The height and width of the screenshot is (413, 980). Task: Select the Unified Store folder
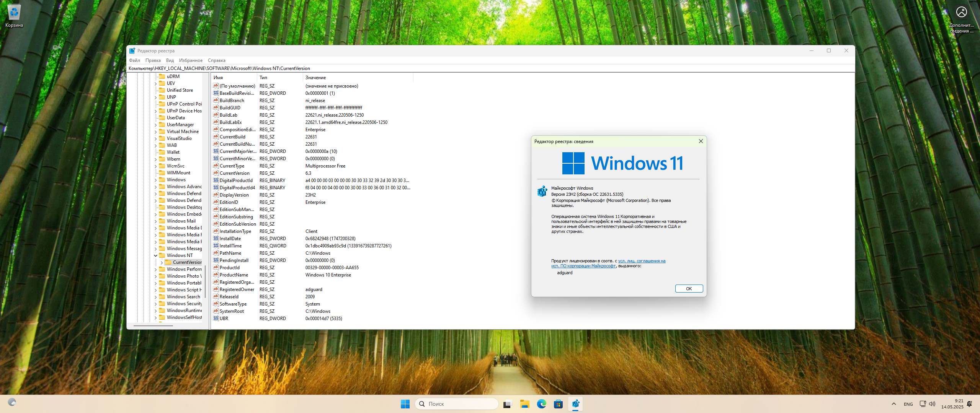pyautogui.click(x=176, y=90)
